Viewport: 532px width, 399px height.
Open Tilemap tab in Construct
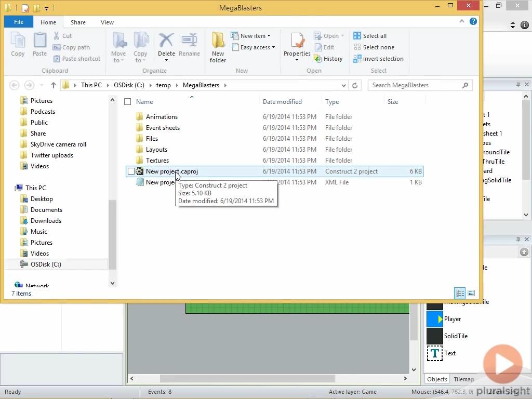(x=463, y=379)
